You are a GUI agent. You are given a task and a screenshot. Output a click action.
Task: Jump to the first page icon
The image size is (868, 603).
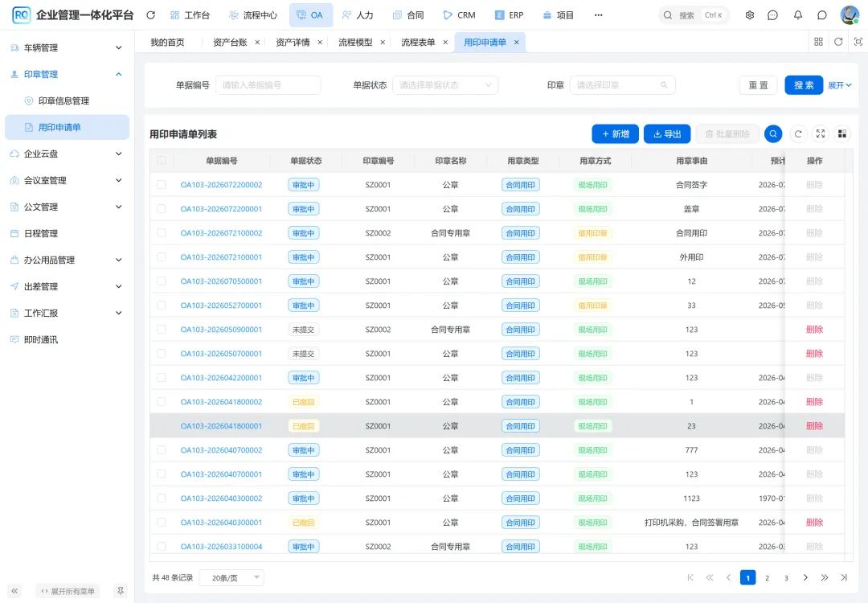click(690, 577)
